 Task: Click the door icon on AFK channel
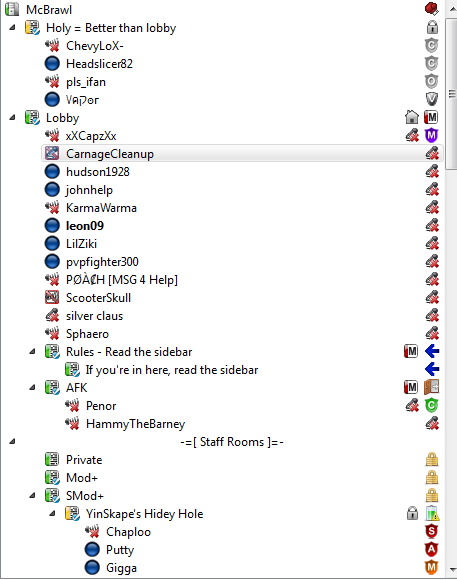pyautogui.click(x=431, y=387)
